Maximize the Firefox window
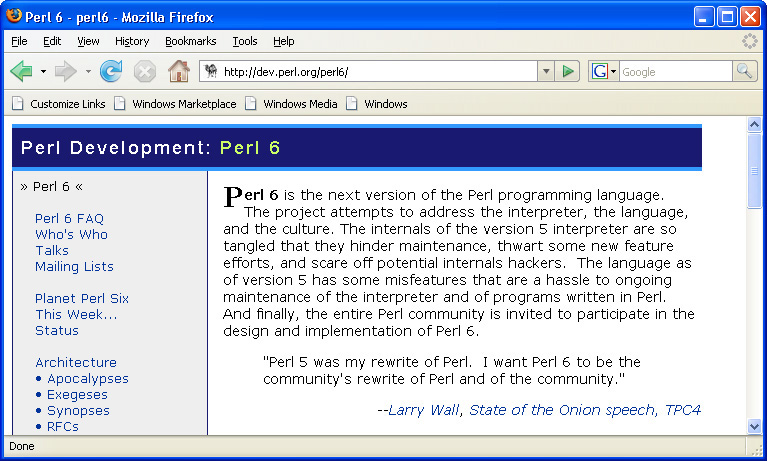The height and width of the screenshot is (461, 767). click(727, 17)
